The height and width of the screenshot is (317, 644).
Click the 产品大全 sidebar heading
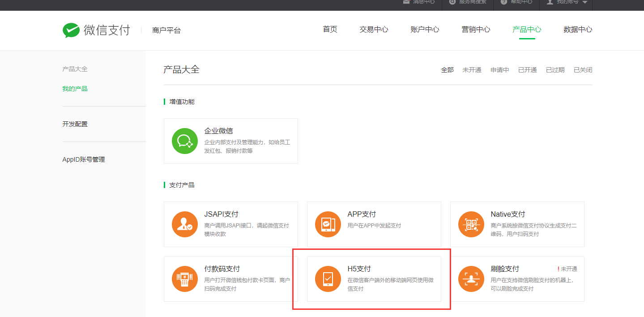point(75,69)
